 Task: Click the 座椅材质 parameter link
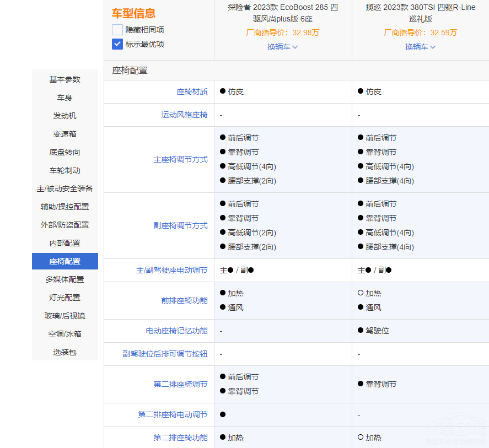[192, 91]
